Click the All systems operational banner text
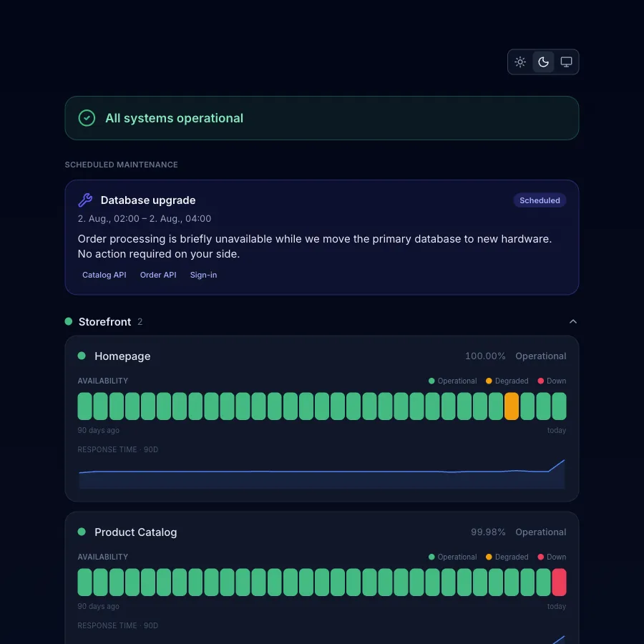This screenshot has width=644, height=644. click(x=174, y=118)
